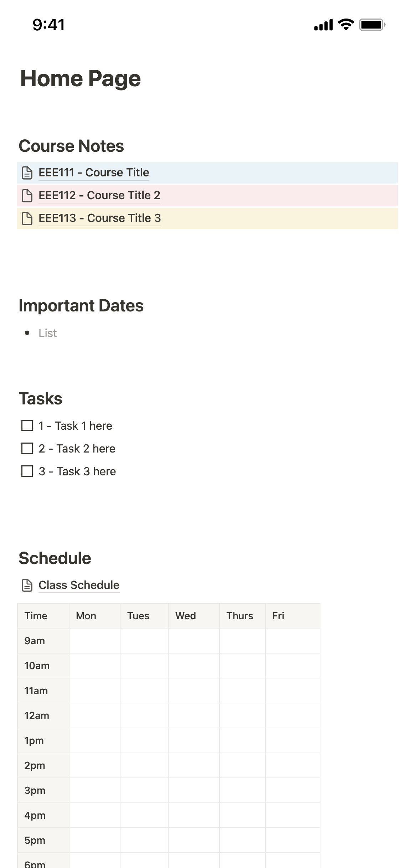
Task: Click the 9am row time cell
Action: tap(43, 641)
